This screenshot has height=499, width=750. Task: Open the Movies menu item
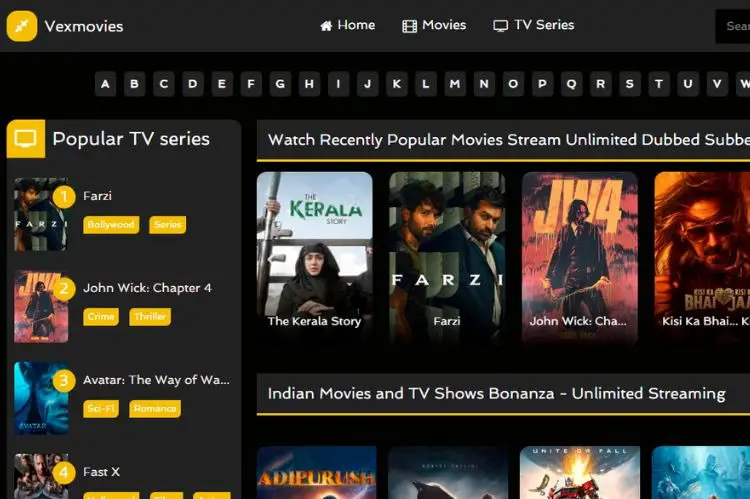tap(434, 25)
